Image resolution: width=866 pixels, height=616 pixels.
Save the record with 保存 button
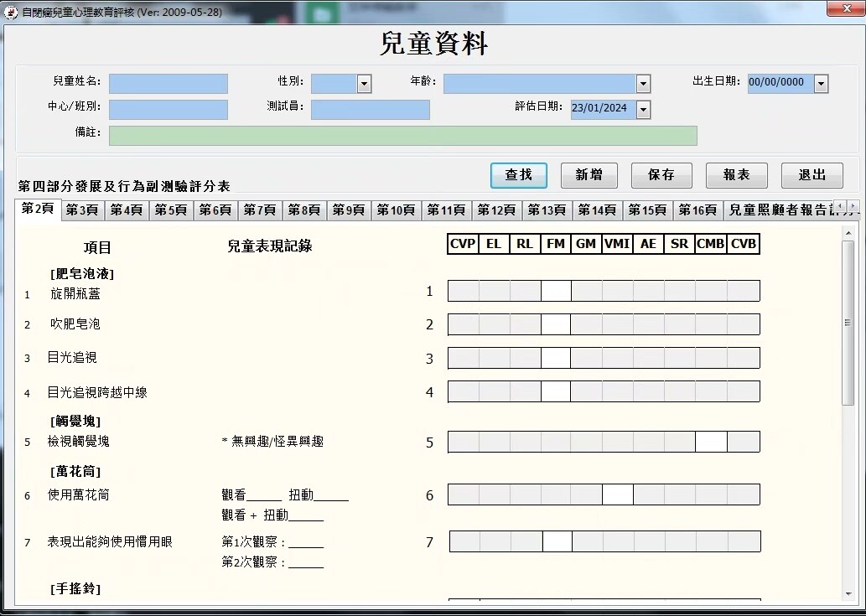661,175
